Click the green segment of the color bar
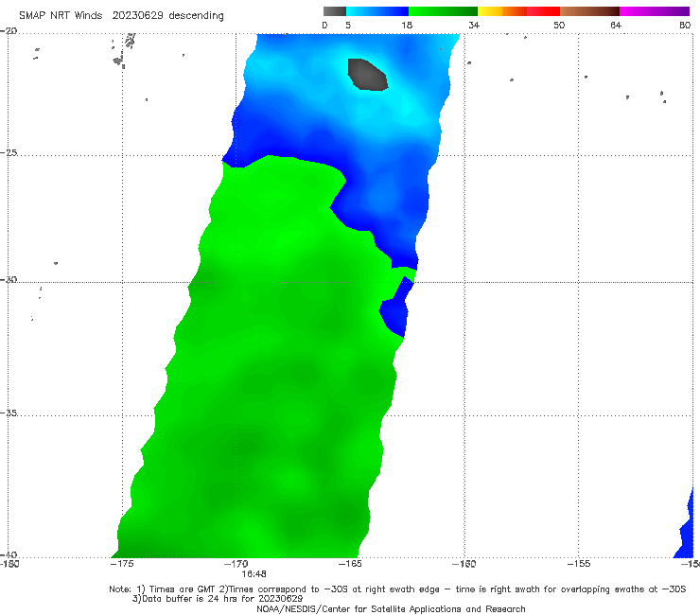 443,11
